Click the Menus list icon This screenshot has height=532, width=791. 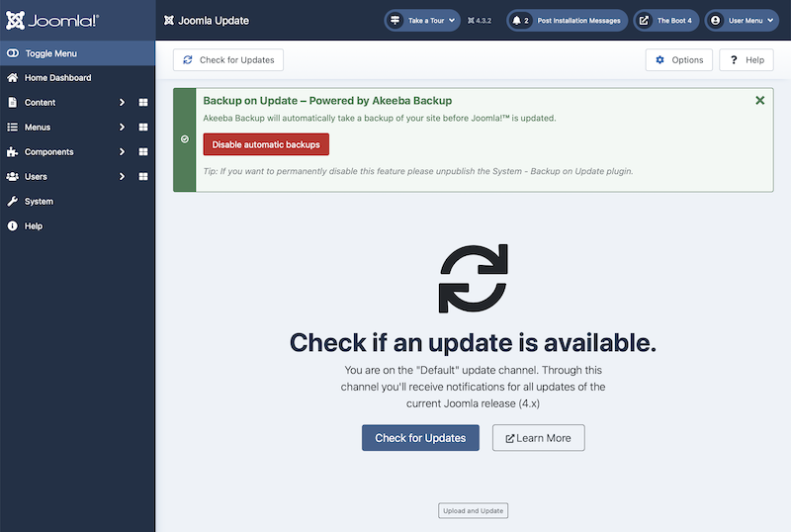[x=13, y=128]
